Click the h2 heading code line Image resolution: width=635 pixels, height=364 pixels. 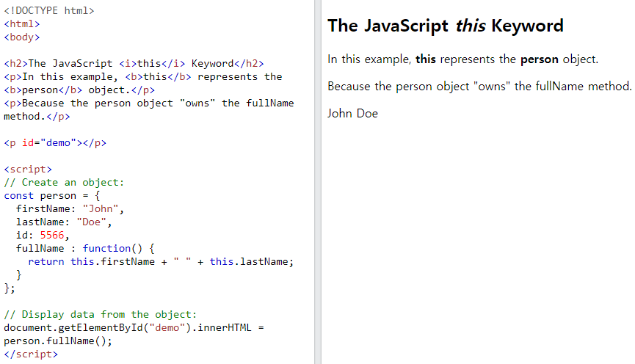coord(134,64)
